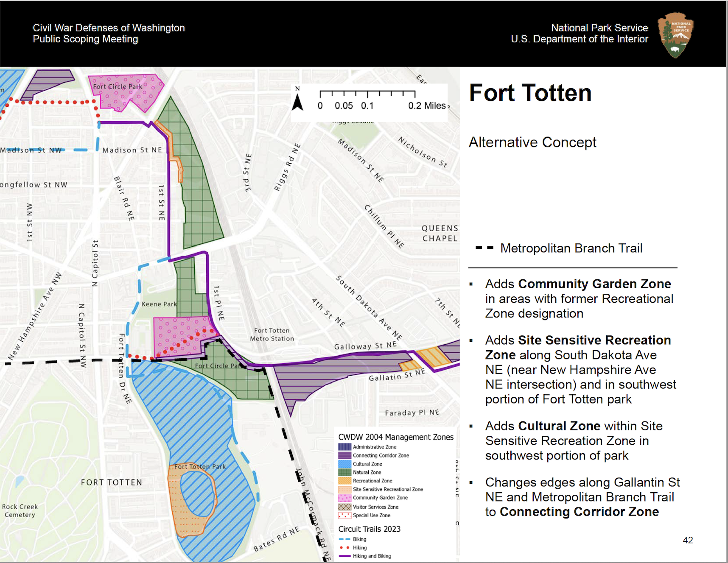Click the Fort Totten Metro Station label

click(x=272, y=334)
